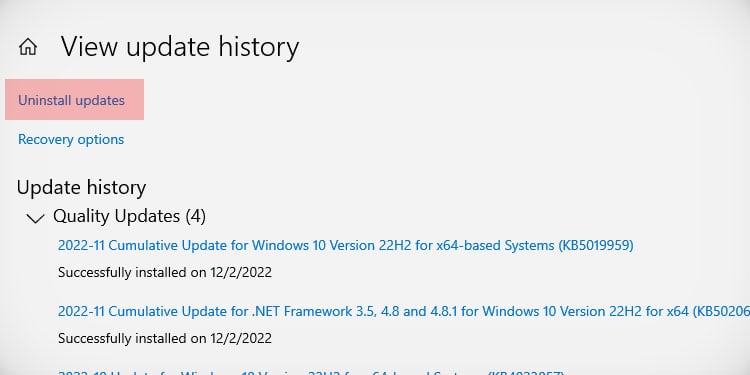The image size is (750, 375).
Task: Open the Recovery options link
Action: (71, 140)
